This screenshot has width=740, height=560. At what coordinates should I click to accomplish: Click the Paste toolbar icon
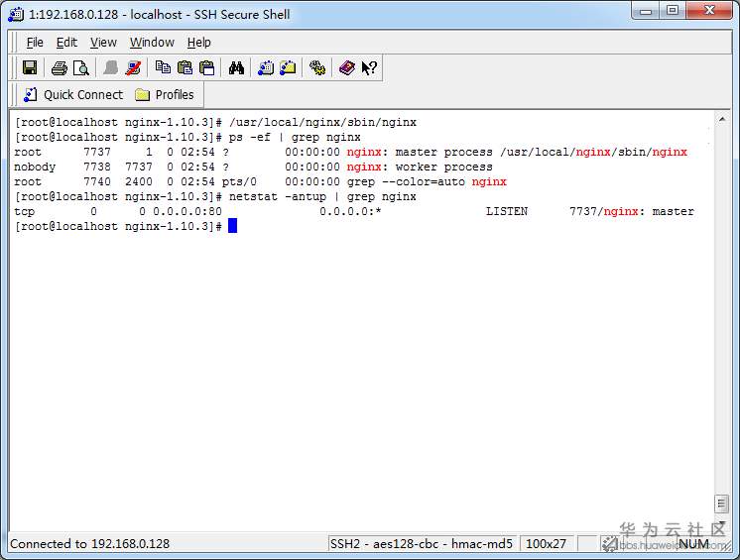[x=185, y=67]
